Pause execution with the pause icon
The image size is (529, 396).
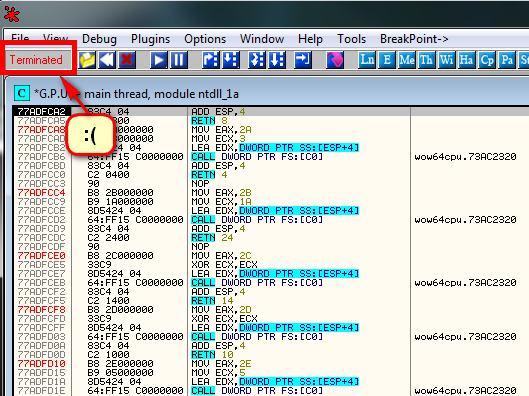click(x=179, y=60)
